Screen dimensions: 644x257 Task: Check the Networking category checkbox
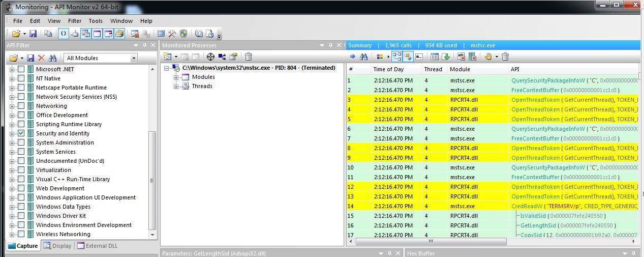(x=21, y=106)
